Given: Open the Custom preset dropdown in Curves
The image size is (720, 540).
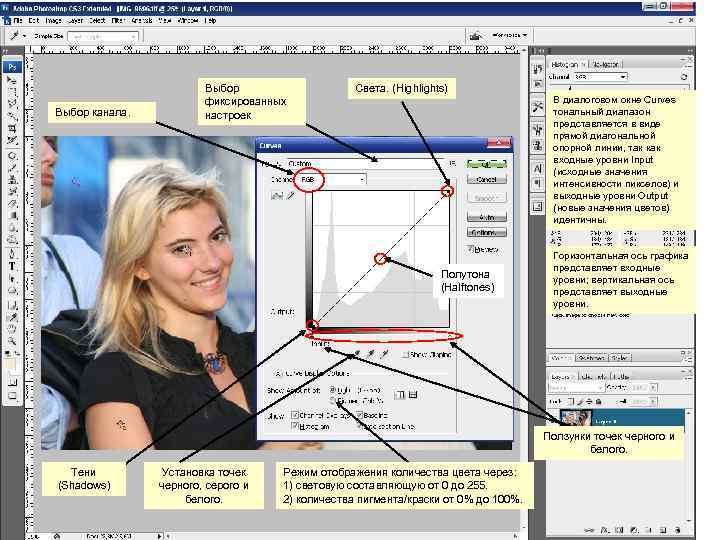Looking at the screenshot, I should (365, 163).
